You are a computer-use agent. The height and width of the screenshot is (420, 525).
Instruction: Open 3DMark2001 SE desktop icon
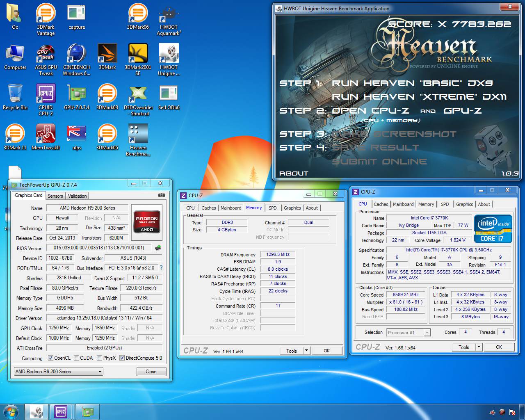(x=138, y=59)
